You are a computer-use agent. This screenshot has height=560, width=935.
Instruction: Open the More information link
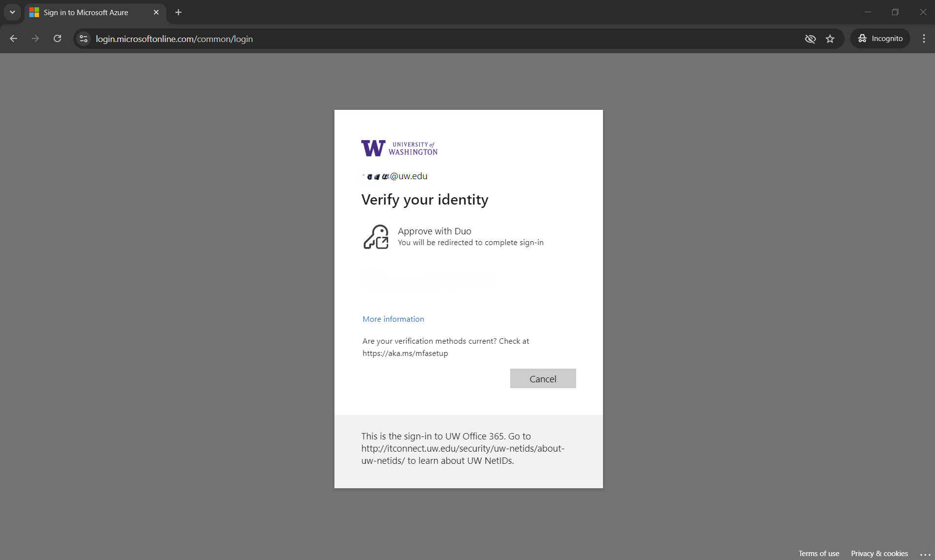[x=393, y=319]
